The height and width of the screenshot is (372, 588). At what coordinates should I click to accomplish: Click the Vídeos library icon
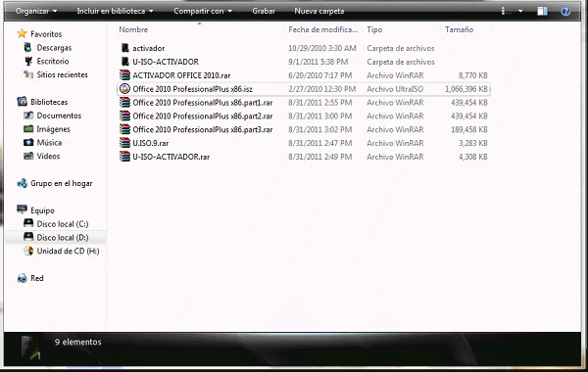coord(28,156)
